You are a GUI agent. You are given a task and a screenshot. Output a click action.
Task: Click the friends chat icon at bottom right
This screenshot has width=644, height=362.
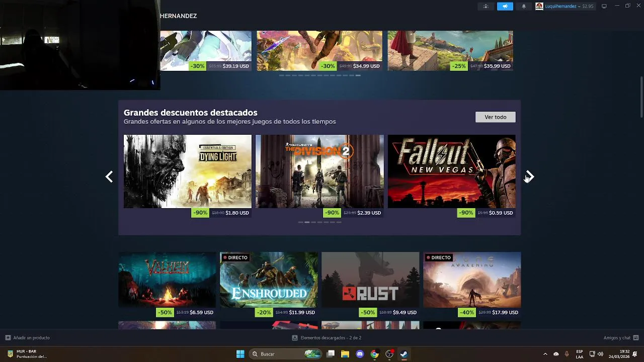click(x=636, y=338)
